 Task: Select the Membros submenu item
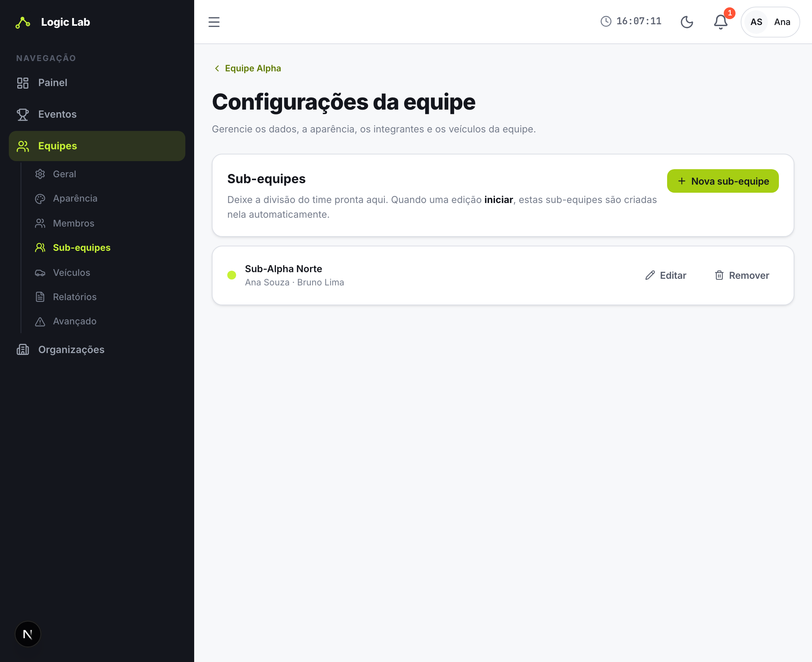(x=107, y=224)
